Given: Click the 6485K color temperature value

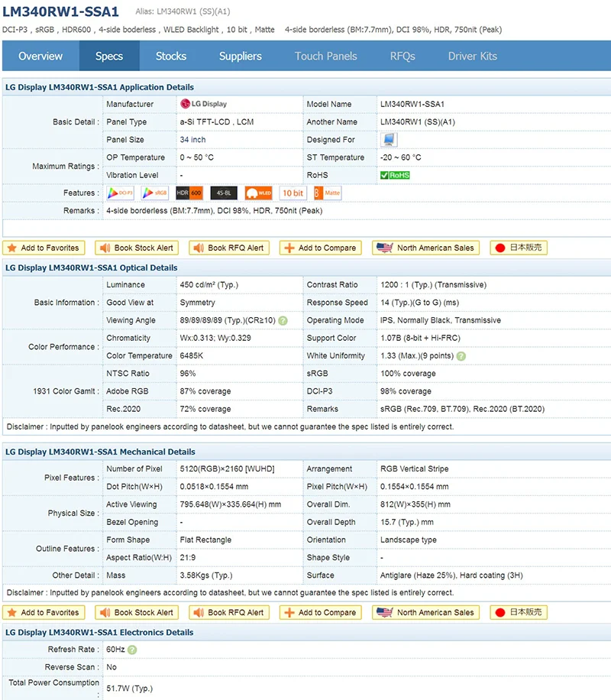Looking at the screenshot, I should [192, 356].
